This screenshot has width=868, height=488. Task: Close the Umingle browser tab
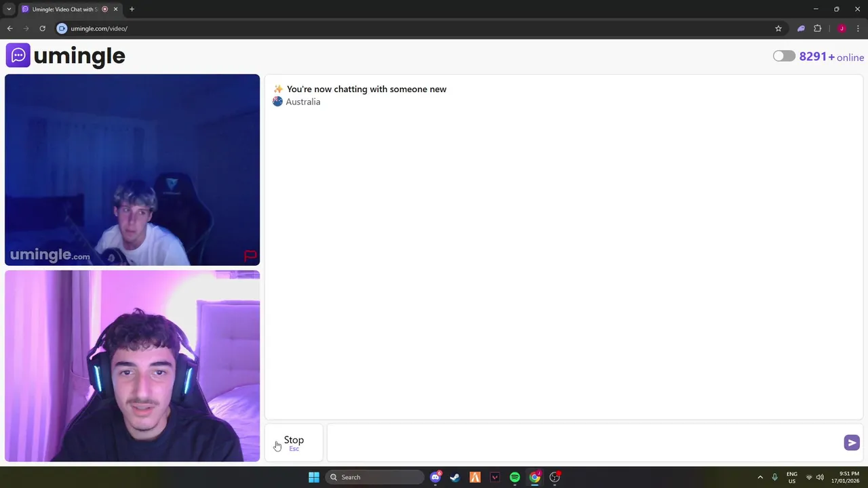pyautogui.click(x=115, y=9)
